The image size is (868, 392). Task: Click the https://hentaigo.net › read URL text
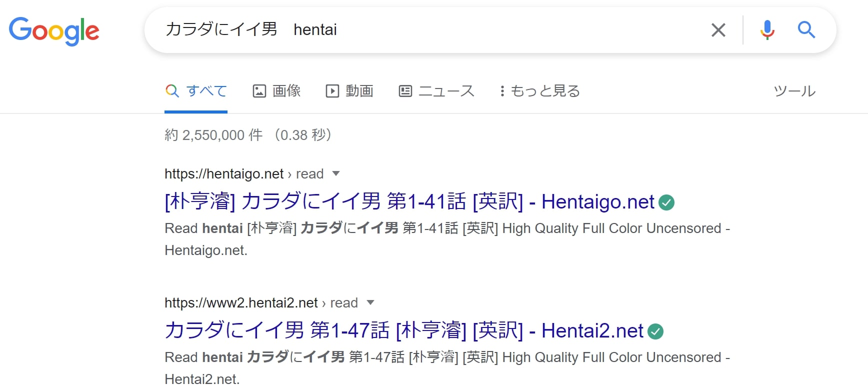point(244,173)
